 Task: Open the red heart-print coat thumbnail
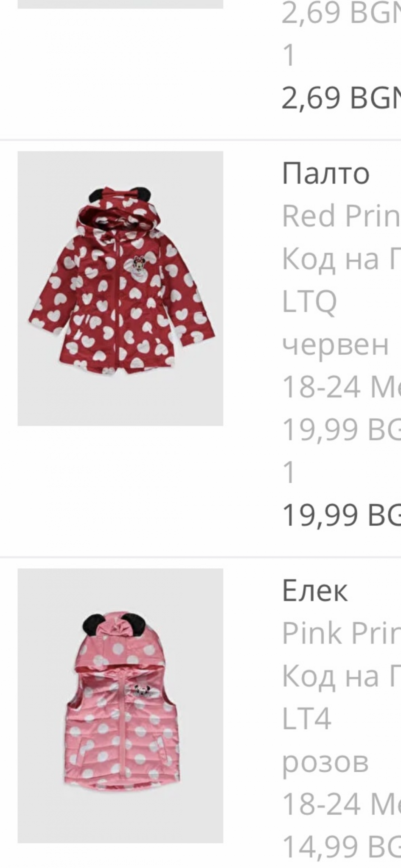120,288
